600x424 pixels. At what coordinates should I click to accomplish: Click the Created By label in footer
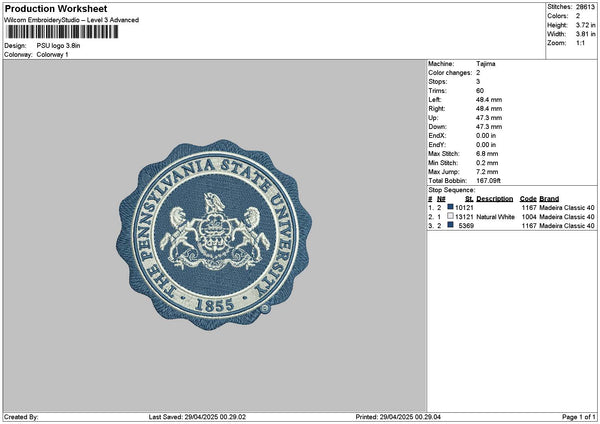coord(21,417)
